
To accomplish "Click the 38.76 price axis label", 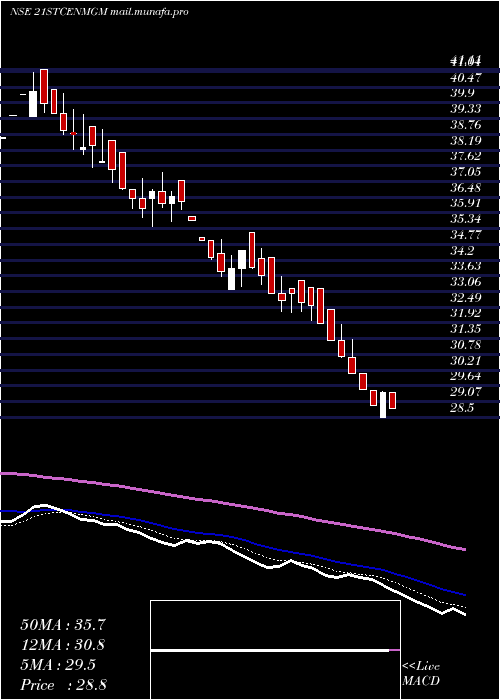I will [x=466, y=125].
